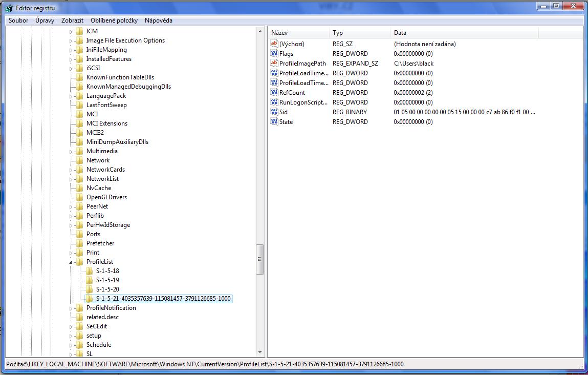Click the ProfileList folder icon
This screenshot has height=375, width=588.
(79, 262)
